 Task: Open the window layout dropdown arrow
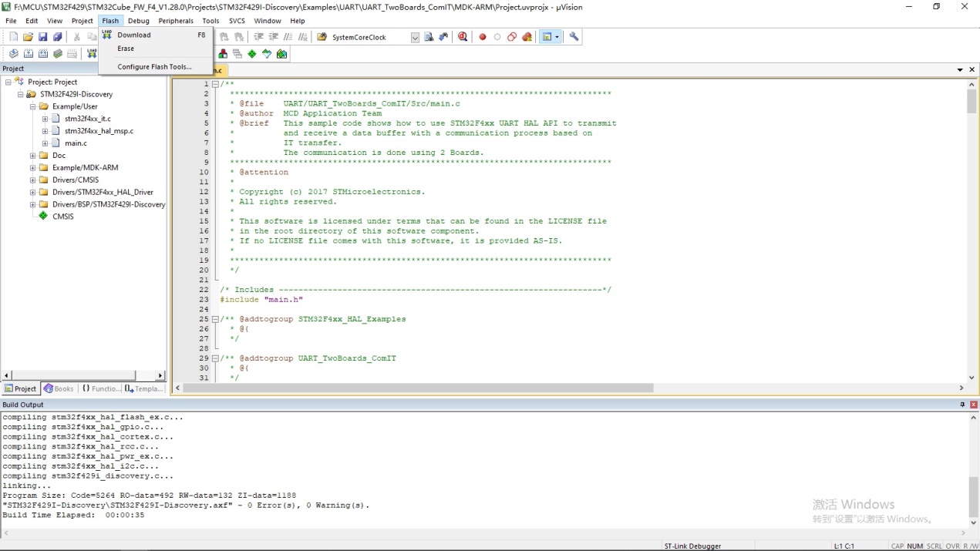pyautogui.click(x=557, y=37)
